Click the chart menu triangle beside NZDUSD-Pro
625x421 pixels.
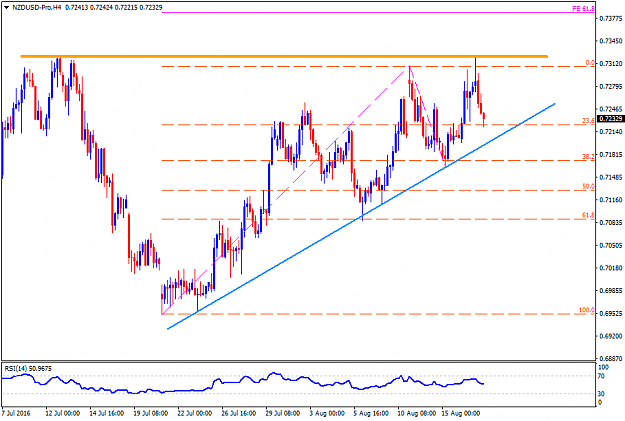6,7
